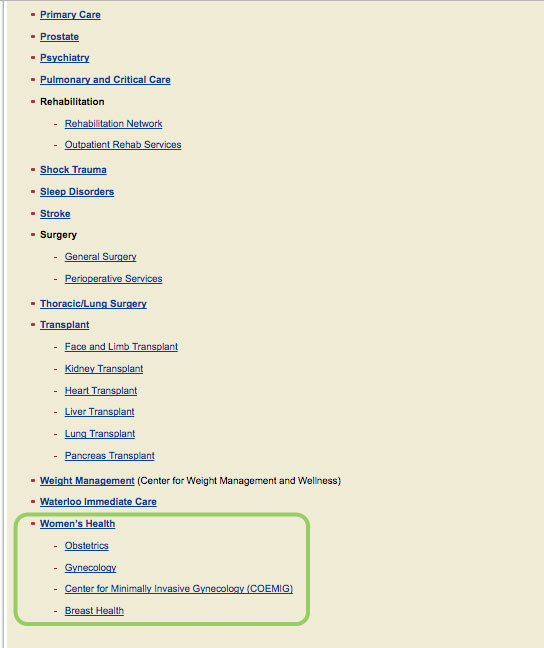Select the Surgery heading text
The width and height of the screenshot is (544, 648).
tap(58, 235)
